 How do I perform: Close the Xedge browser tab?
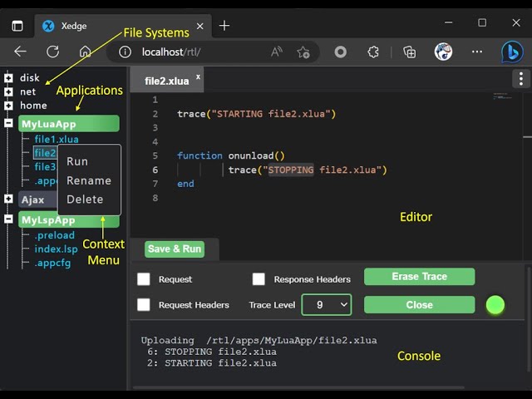tap(200, 26)
